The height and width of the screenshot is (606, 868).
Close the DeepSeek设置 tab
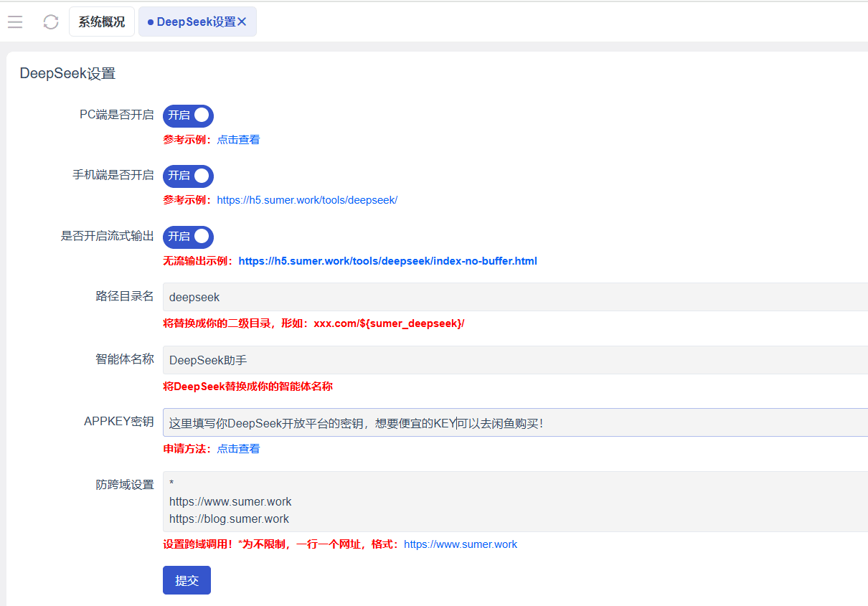(242, 22)
